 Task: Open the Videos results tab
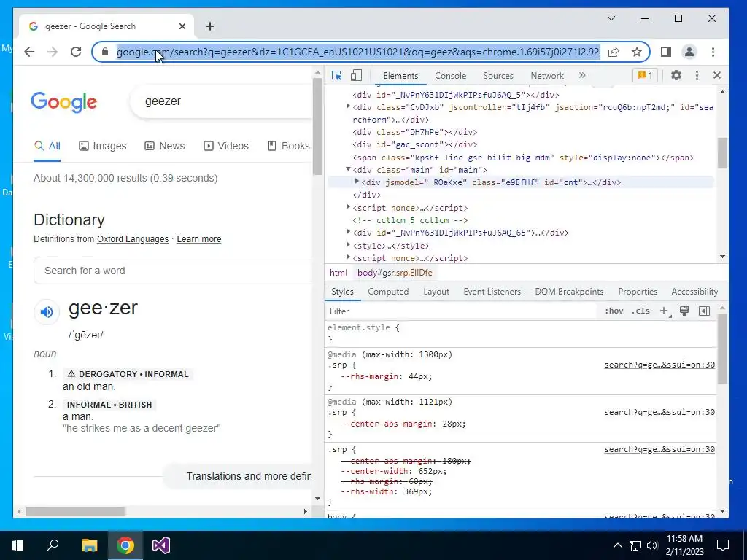point(226,146)
